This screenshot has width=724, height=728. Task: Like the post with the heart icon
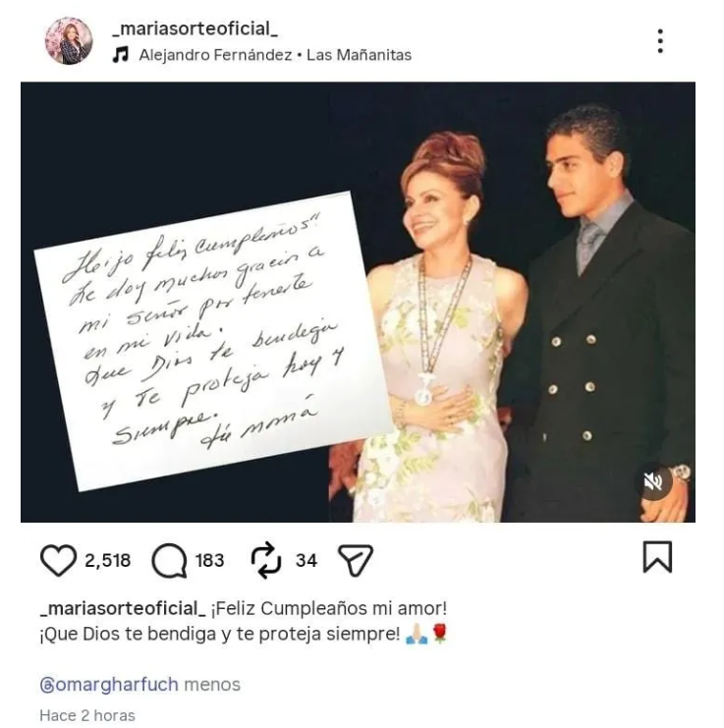59,560
